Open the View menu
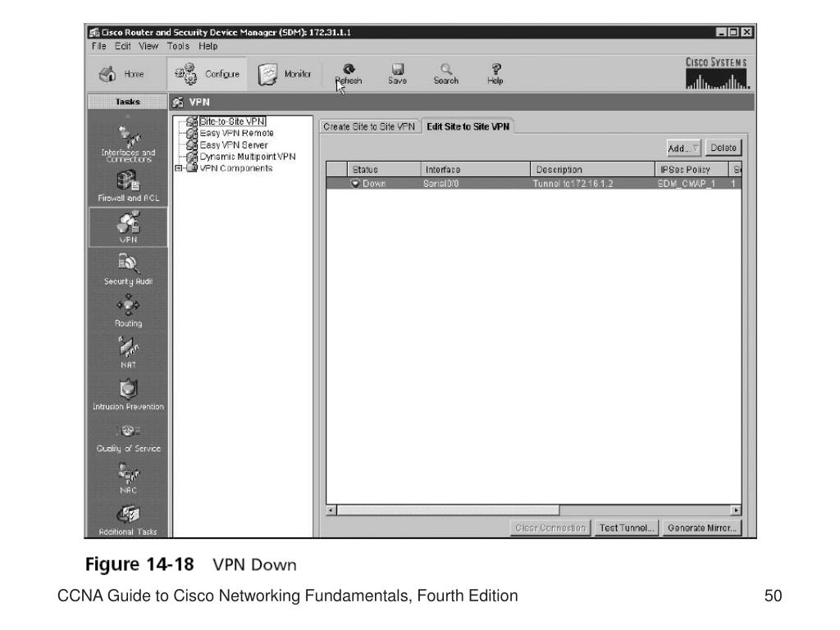The height and width of the screenshot is (630, 840). pos(148,46)
